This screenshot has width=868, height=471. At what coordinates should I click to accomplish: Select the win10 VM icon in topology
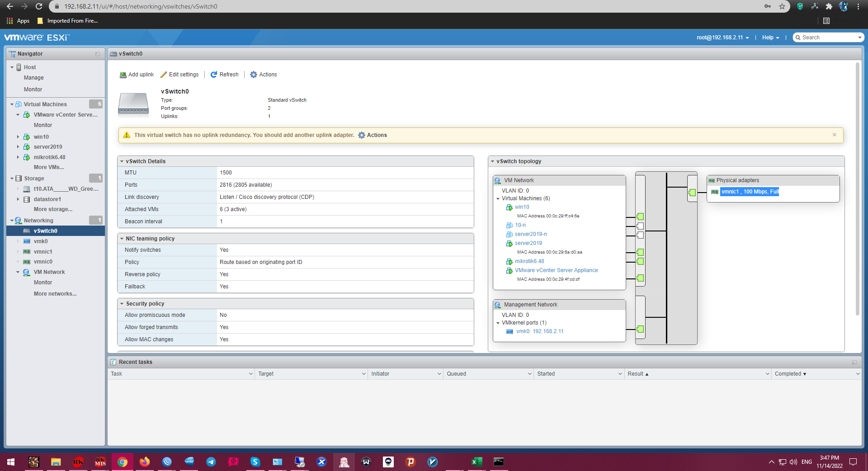pos(509,207)
